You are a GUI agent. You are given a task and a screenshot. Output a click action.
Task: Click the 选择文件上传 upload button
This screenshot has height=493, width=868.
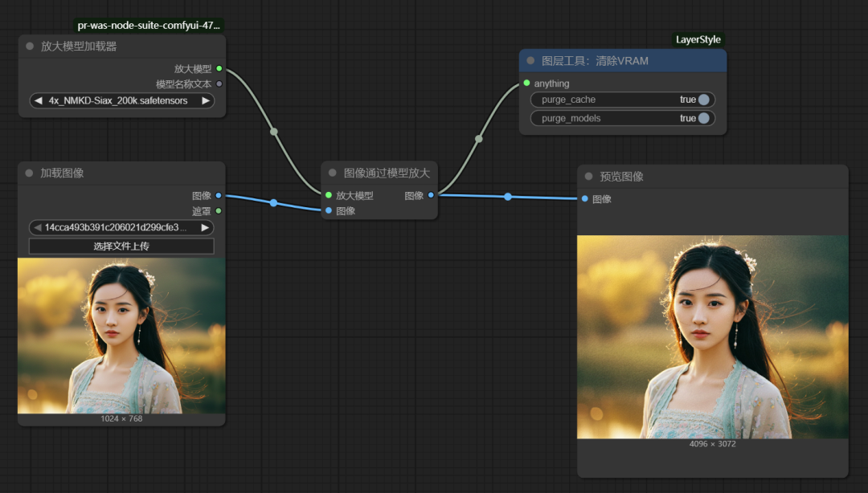tap(121, 246)
